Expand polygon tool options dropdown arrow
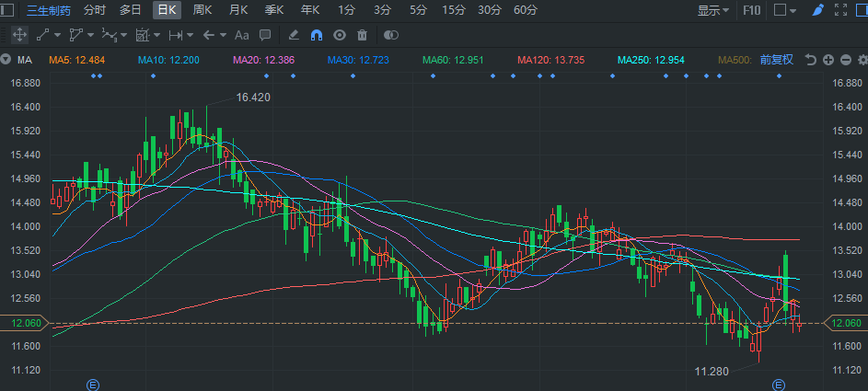868x391 pixels. pos(90,35)
